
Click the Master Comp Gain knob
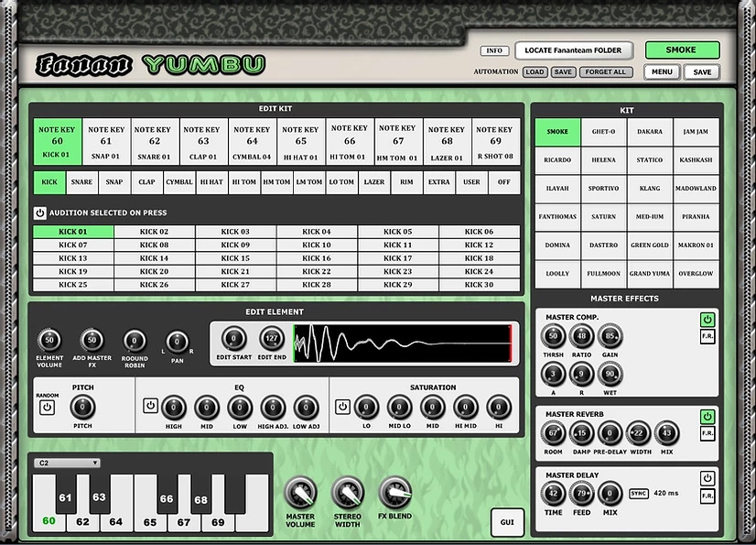pyautogui.click(x=610, y=336)
